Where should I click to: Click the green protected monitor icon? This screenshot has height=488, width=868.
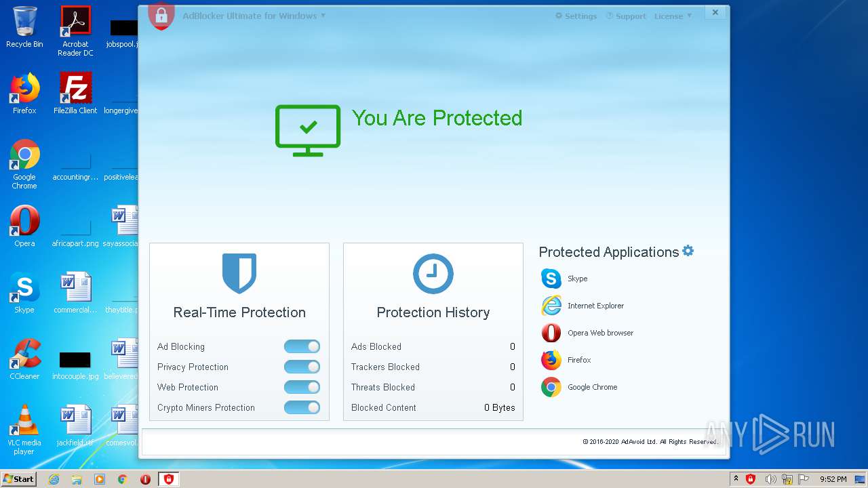pyautogui.click(x=308, y=130)
